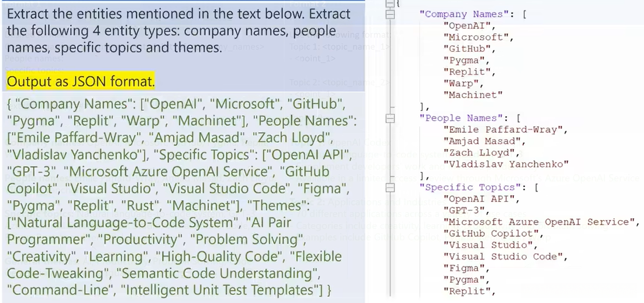Click "Figma" value in the JSON tree
The width and height of the screenshot is (644, 303).
click(x=464, y=268)
